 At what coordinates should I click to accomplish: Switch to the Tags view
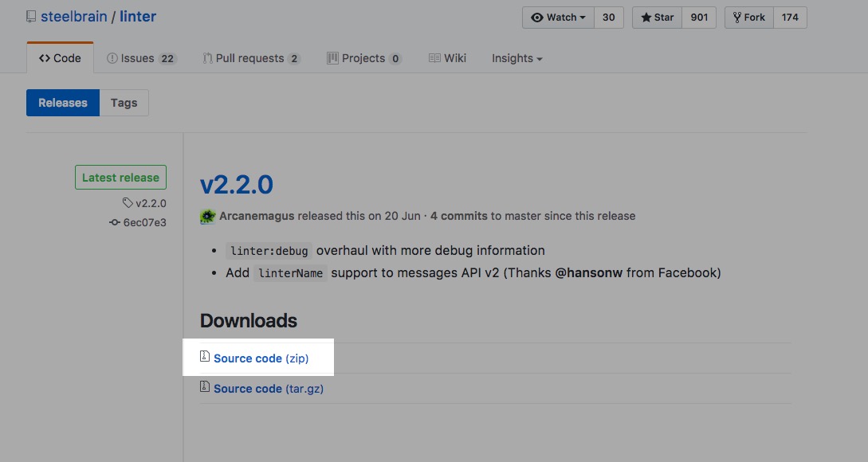pos(124,103)
